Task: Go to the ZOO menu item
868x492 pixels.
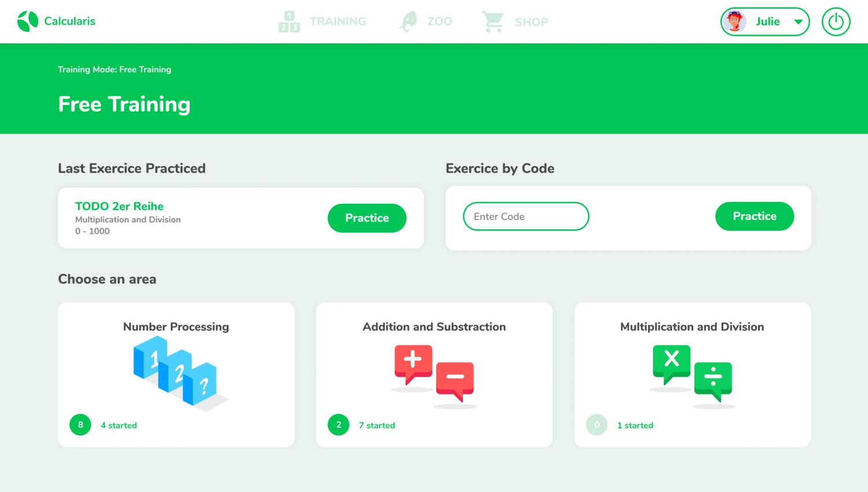Action: click(440, 21)
